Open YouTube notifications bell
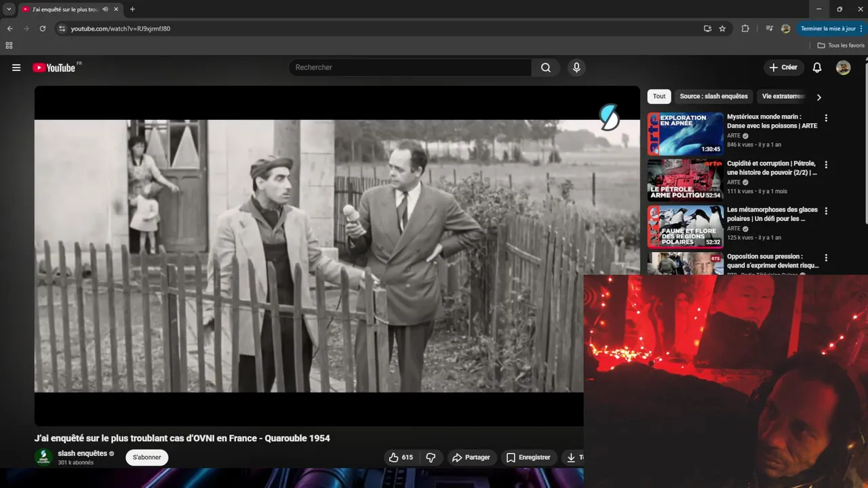The width and height of the screenshot is (868, 488). click(817, 68)
